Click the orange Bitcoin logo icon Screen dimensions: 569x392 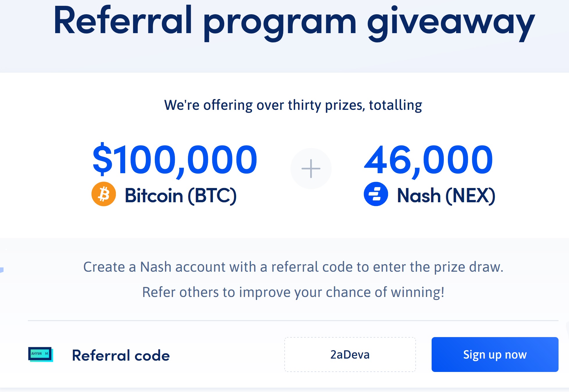tap(104, 194)
